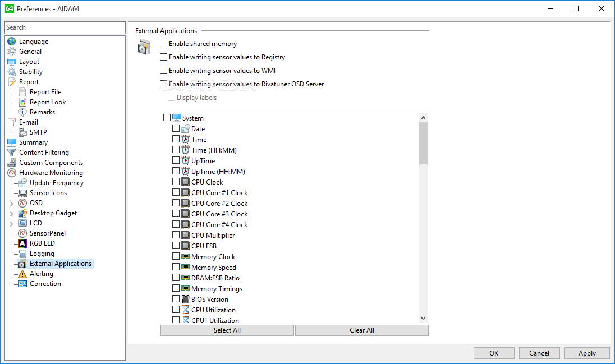Click the Search input field
Screen dimensions: 615x364
[65, 27]
